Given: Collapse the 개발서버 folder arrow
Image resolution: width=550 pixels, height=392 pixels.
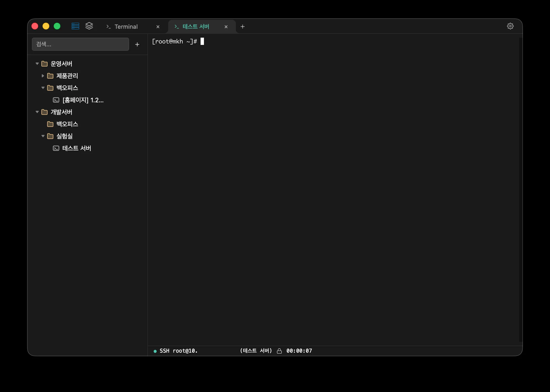Looking at the screenshot, I should (x=37, y=112).
